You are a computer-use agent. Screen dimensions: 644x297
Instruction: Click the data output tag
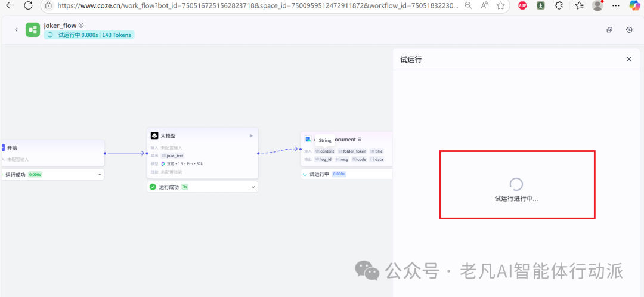[x=376, y=159]
